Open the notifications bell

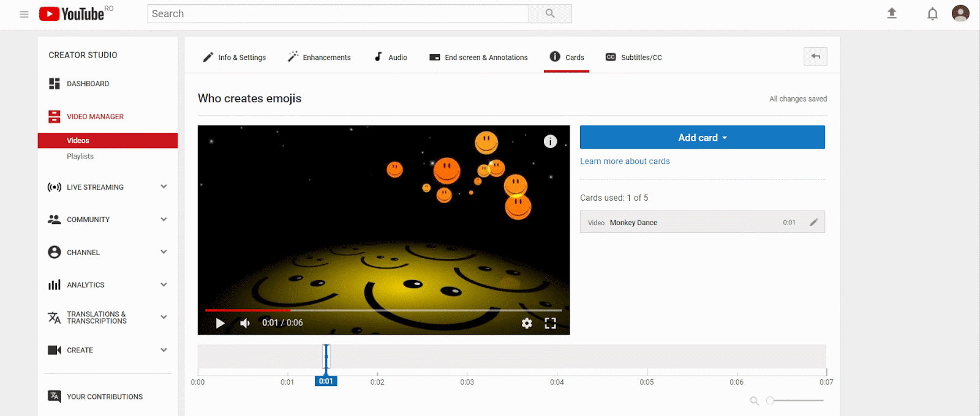tap(932, 14)
